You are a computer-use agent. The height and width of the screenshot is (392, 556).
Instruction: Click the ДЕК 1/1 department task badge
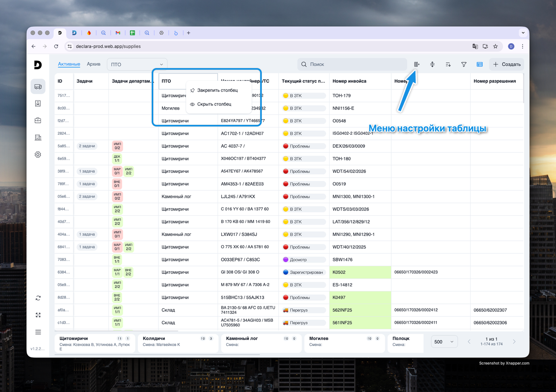pos(117,158)
